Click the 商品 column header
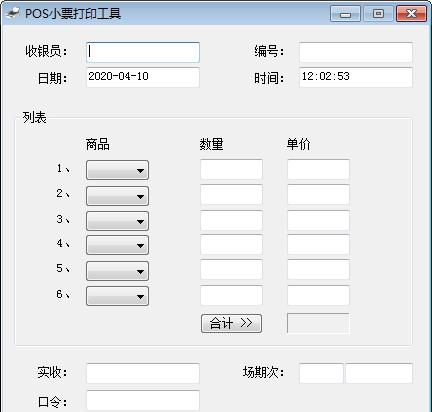This screenshot has height=412, width=432. click(x=98, y=144)
